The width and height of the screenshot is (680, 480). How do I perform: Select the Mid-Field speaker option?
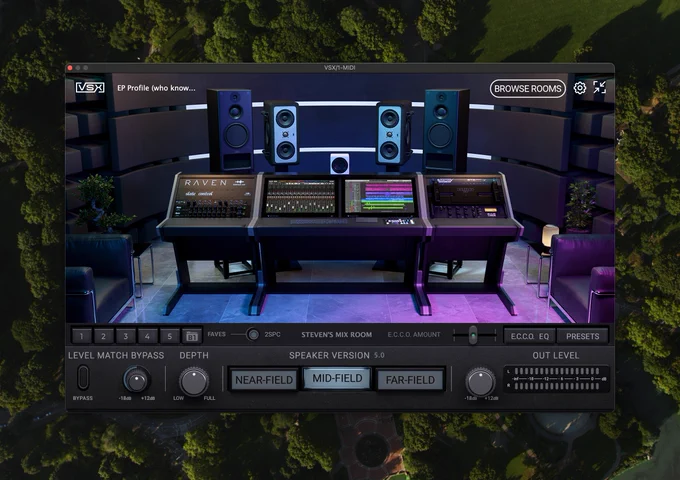click(x=337, y=379)
